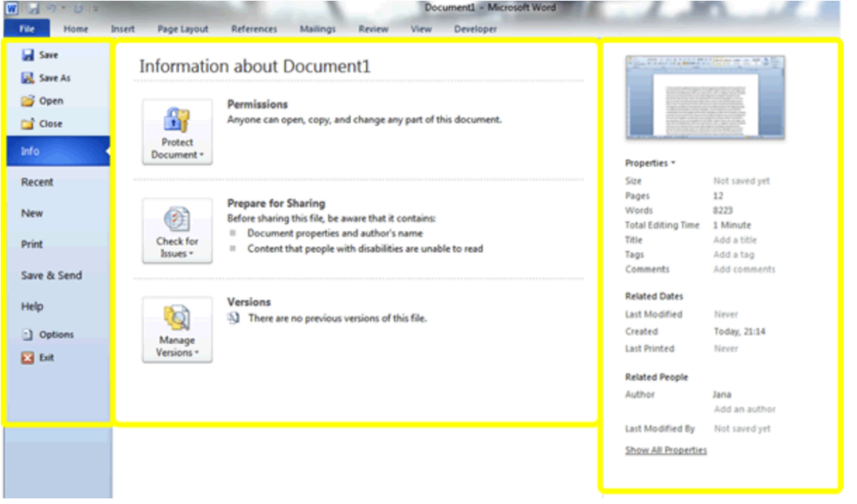857x504 pixels.
Task: Click the Show All Properties link
Action: click(666, 450)
